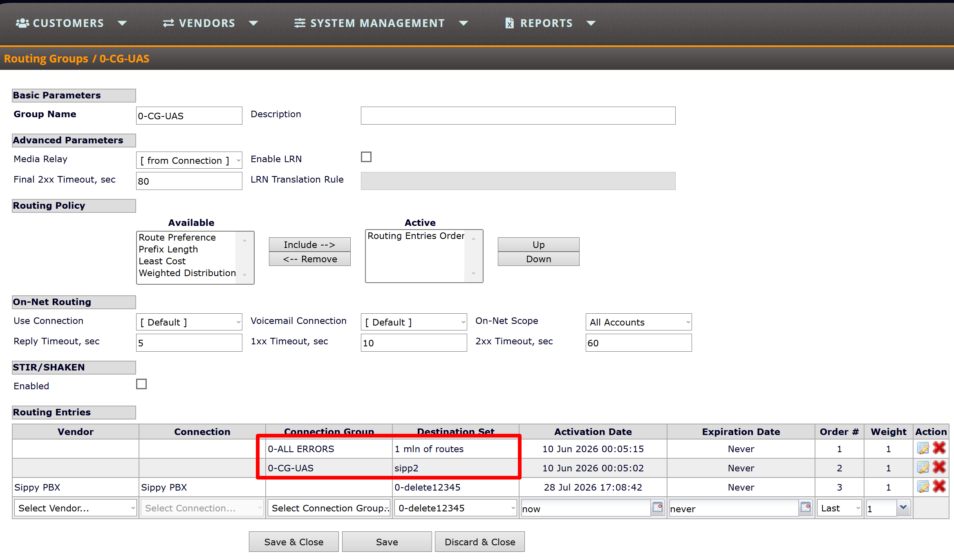Click the System Management sliders icon
954x560 pixels.
click(x=300, y=23)
